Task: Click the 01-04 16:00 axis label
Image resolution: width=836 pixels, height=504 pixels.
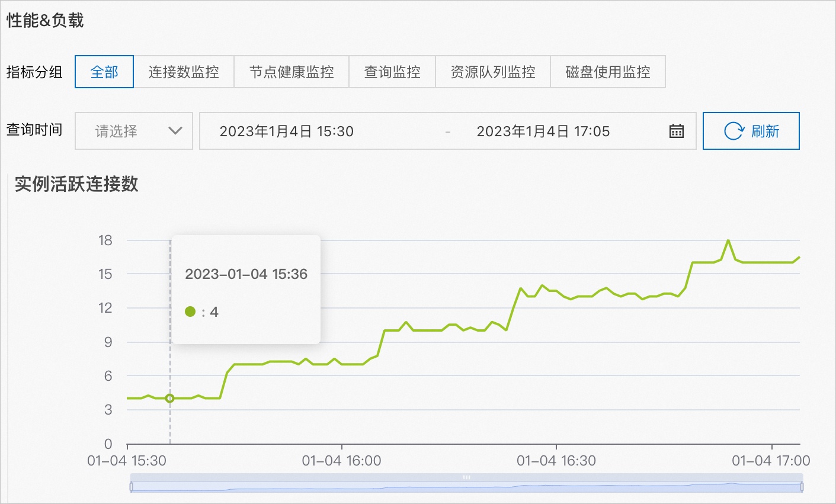Action: (342, 461)
